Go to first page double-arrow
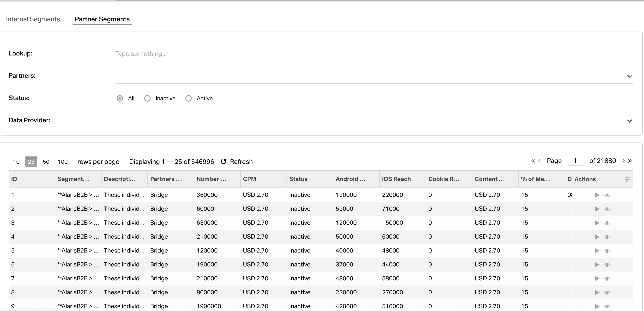 pyautogui.click(x=533, y=161)
